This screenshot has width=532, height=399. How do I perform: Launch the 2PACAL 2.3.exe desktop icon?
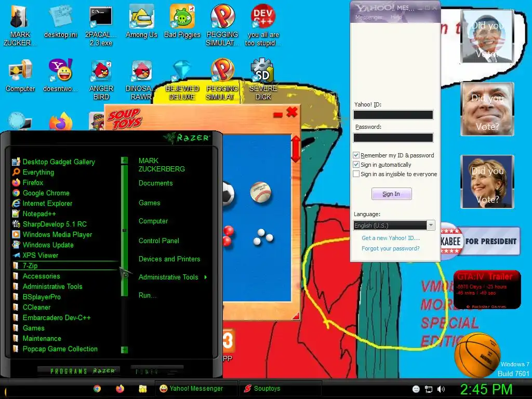tap(101, 24)
